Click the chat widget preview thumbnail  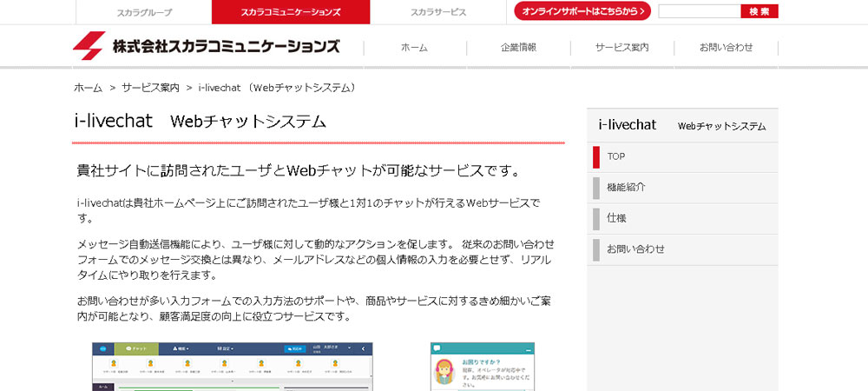coord(482,367)
